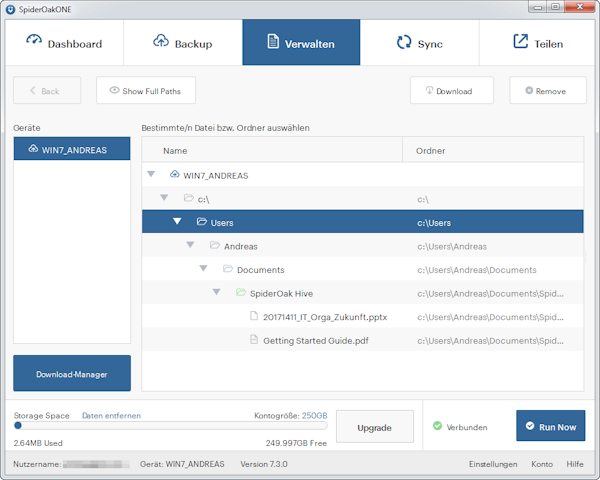Click the Name column header
The width and height of the screenshot is (600, 480).
272,150
